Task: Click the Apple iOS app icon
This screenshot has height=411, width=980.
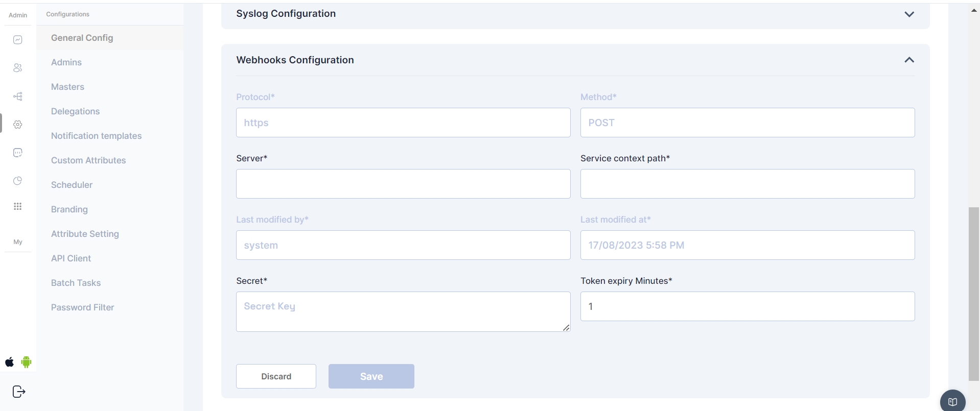Action: click(x=10, y=362)
